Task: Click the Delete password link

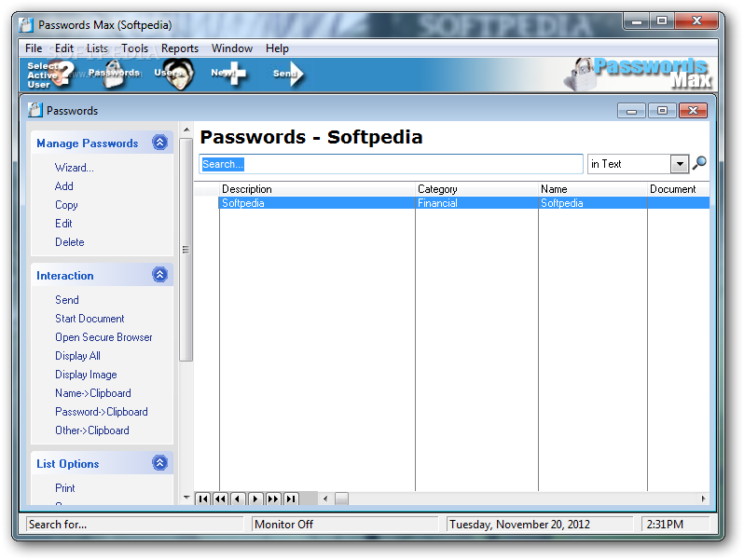Action: coord(70,242)
